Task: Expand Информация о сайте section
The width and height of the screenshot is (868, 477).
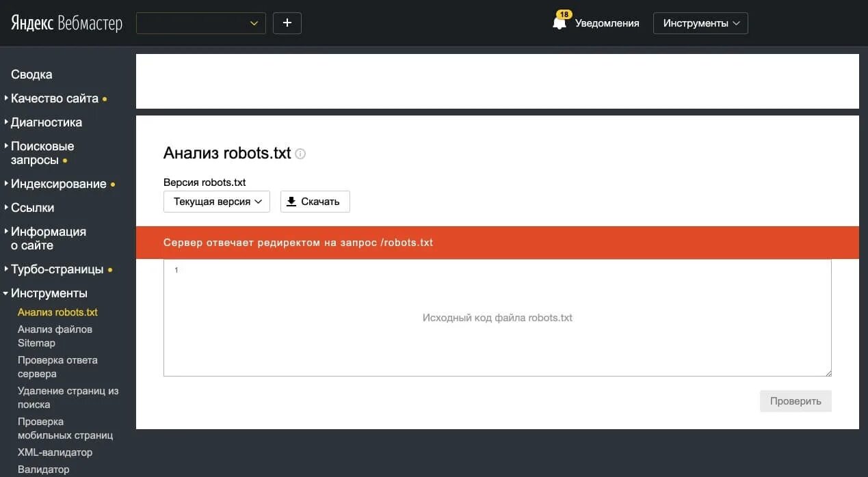Action: coord(48,238)
